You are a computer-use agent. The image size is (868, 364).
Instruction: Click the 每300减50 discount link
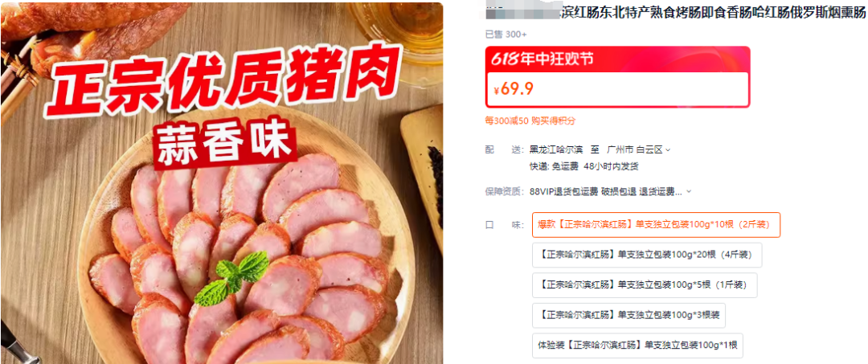[x=506, y=121]
